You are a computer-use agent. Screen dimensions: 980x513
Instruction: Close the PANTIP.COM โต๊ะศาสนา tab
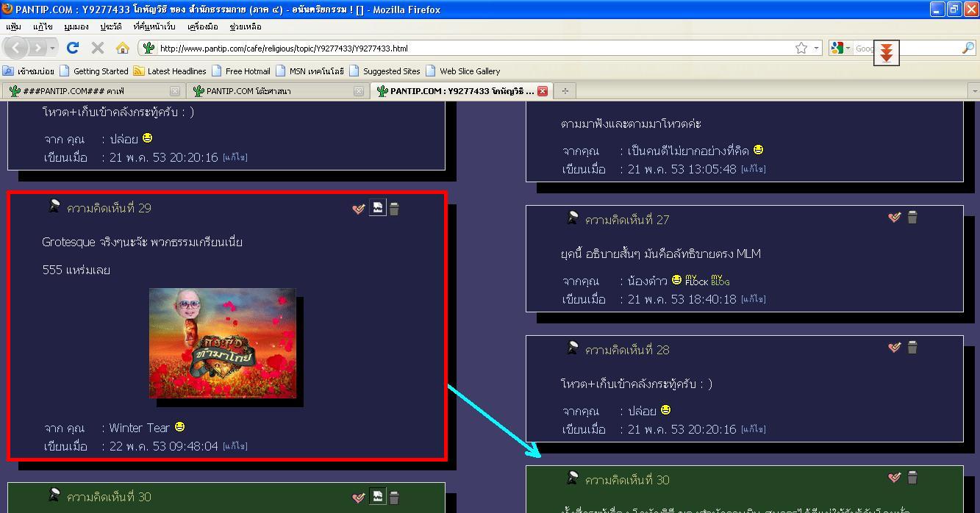358,91
